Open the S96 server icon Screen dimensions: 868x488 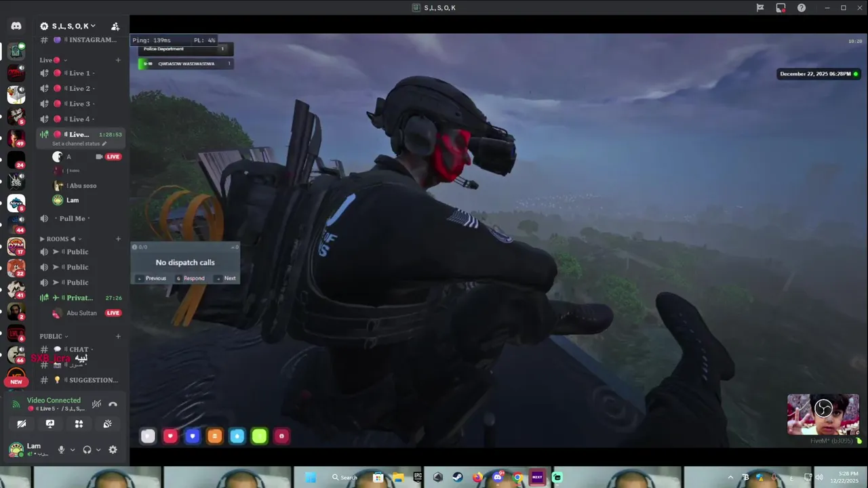click(x=16, y=181)
